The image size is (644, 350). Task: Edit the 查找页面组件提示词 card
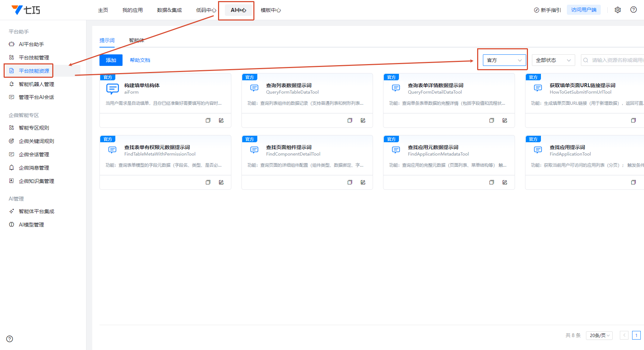coord(363,182)
